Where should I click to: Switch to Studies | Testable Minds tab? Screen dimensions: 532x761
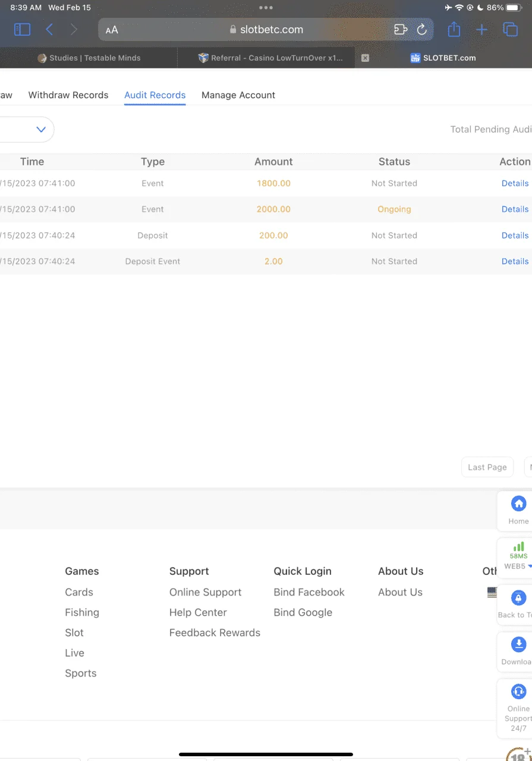[x=89, y=58]
